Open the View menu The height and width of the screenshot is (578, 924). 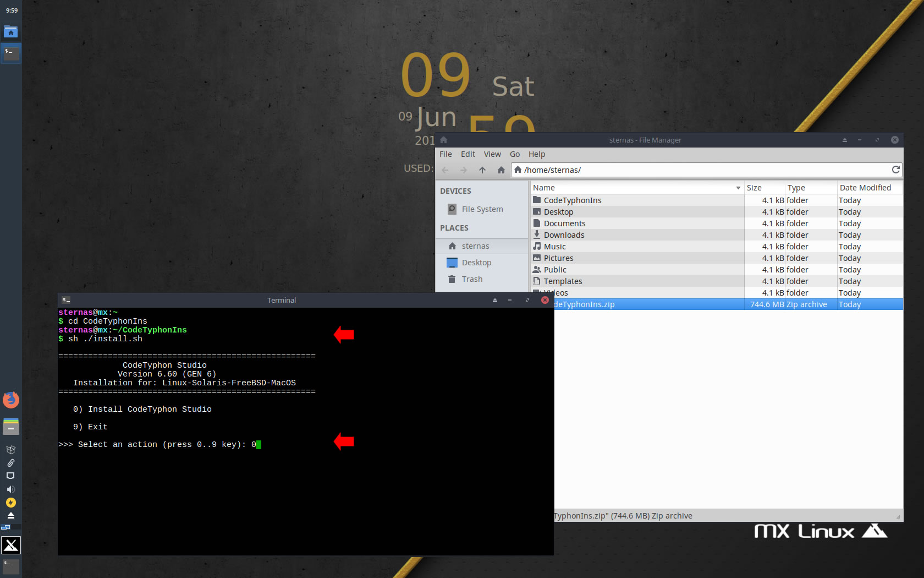point(492,154)
